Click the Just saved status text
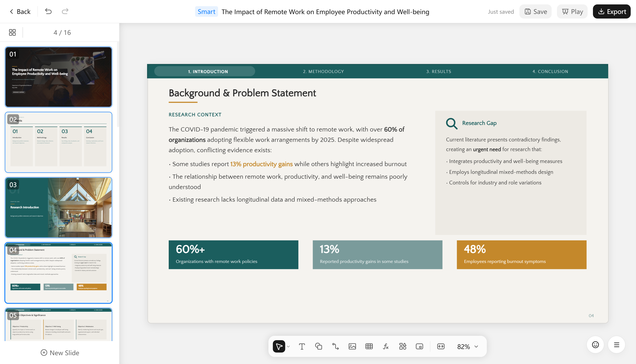Viewport: 636px width, 364px height. coord(501,12)
